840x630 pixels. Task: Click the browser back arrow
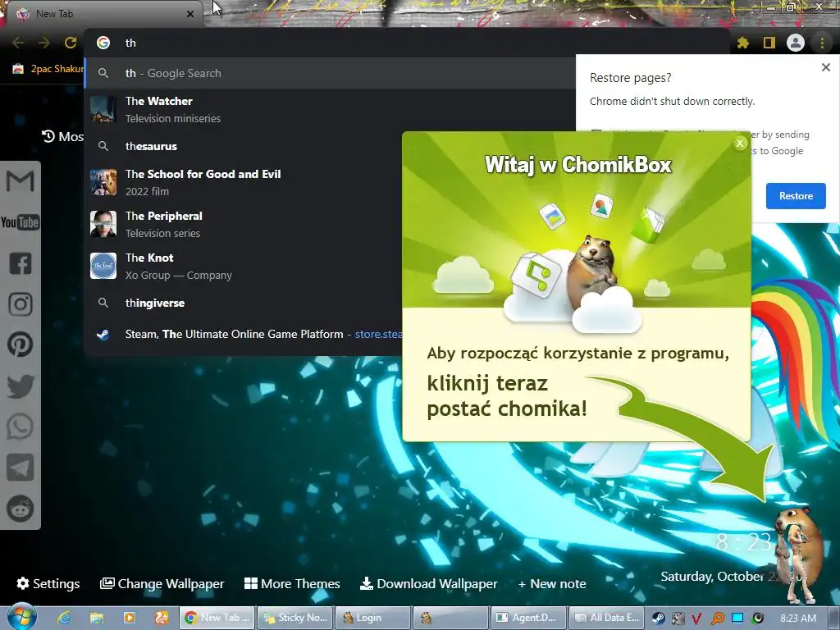[18, 43]
